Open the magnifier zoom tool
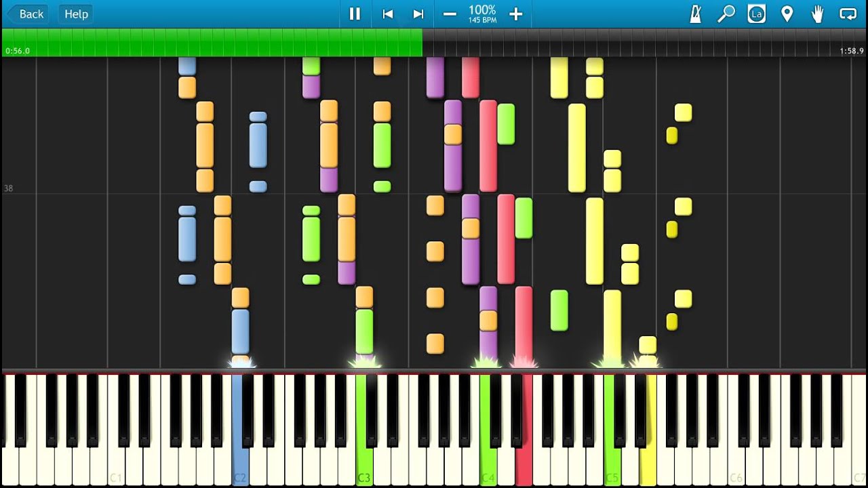The image size is (868, 488). tap(726, 14)
